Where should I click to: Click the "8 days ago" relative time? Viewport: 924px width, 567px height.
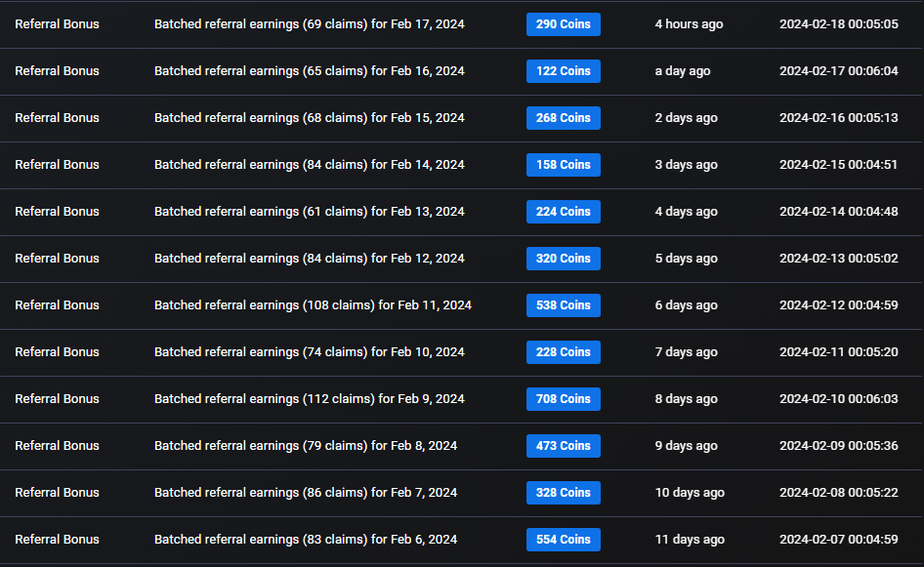686,398
